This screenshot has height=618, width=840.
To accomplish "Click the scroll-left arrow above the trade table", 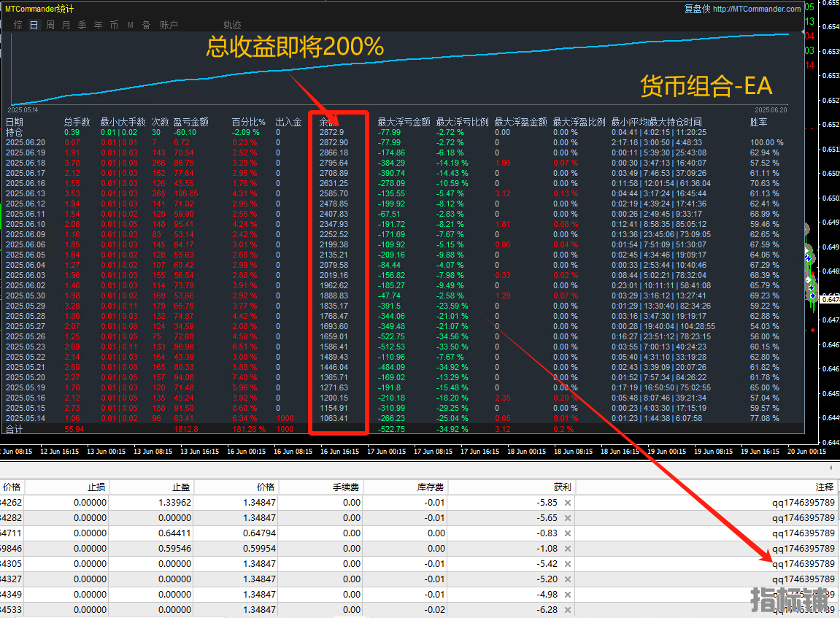I will tap(831, 468).
